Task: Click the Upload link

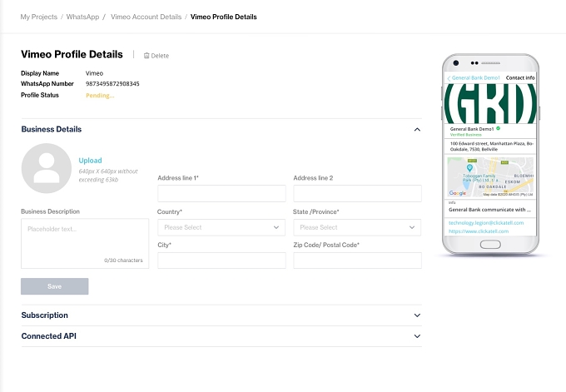Action: [90, 161]
